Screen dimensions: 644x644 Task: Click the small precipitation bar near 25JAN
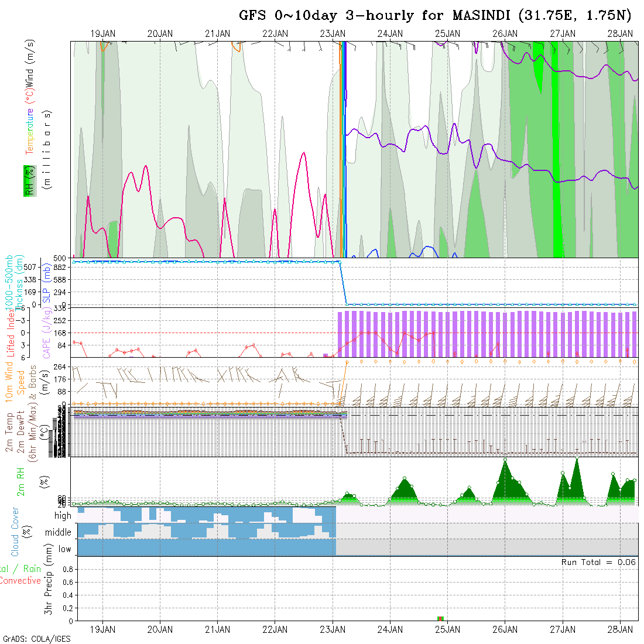coord(441,618)
